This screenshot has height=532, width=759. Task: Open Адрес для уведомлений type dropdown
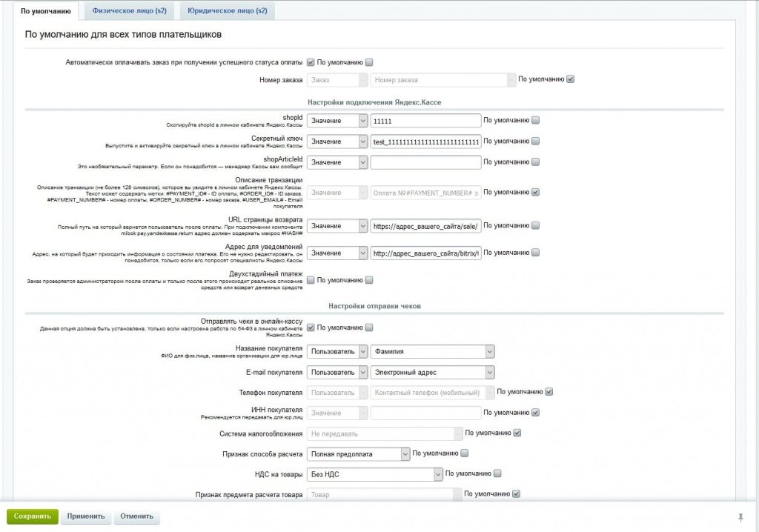coord(337,253)
